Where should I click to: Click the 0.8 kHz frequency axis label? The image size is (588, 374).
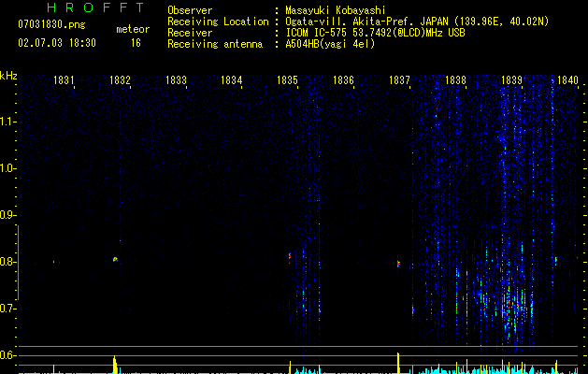[x=7, y=262]
